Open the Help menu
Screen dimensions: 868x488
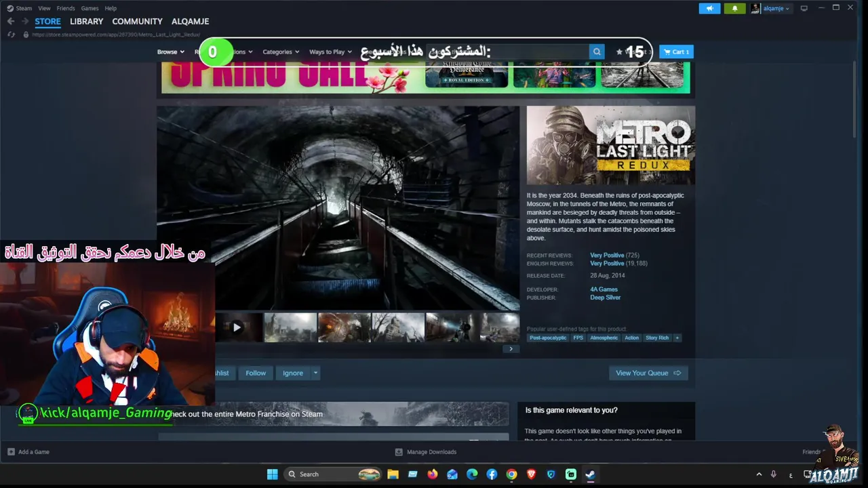(x=111, y=8)
